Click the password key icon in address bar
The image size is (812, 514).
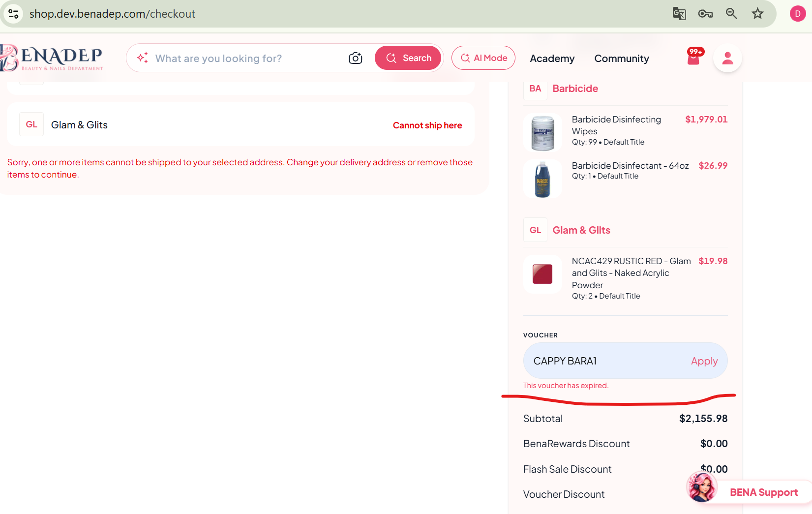705,14
